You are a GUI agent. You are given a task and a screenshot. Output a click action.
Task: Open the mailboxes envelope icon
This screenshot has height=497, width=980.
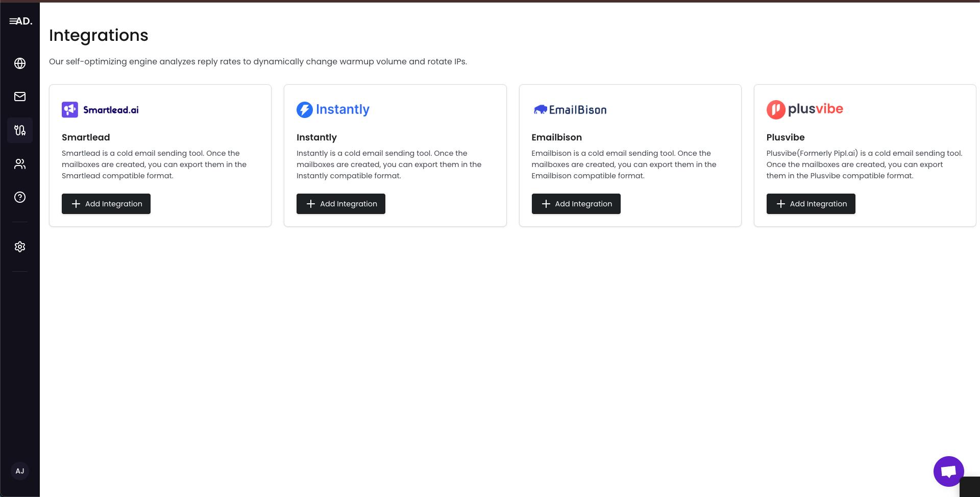[x=20, y=97]
